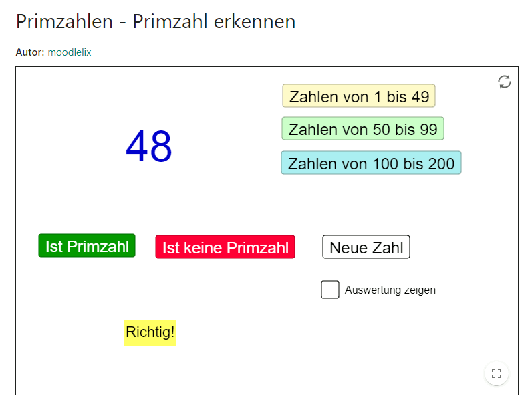Click the 'Primzahlen - Primzahl erkennen' heading
The width and height of the screenshot is (532, 408).
coord(156,22)
